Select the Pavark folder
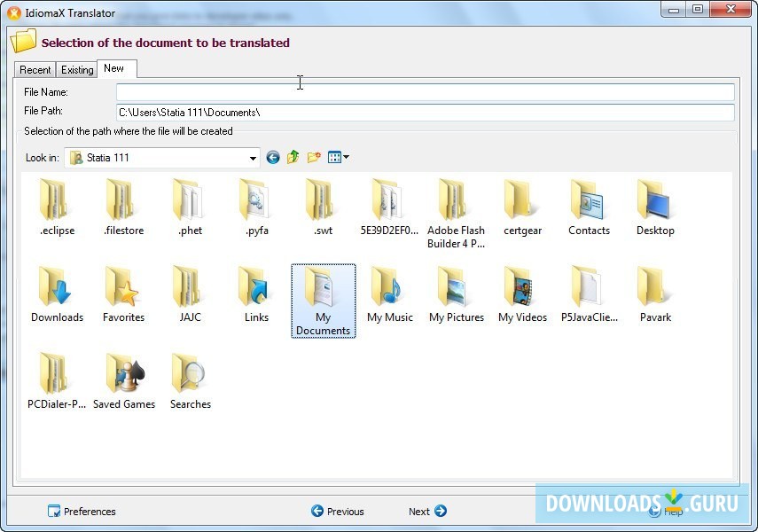Viewport: 758px width, 532px height. 655,294
